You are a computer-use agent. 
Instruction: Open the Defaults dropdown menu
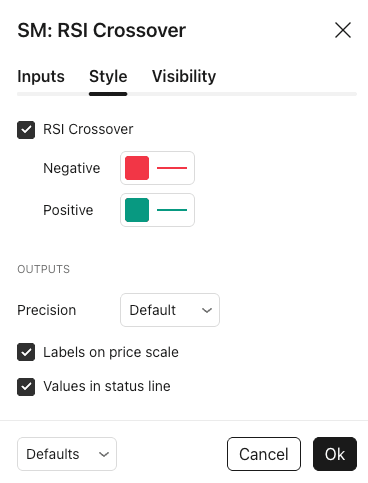(67, 454)
